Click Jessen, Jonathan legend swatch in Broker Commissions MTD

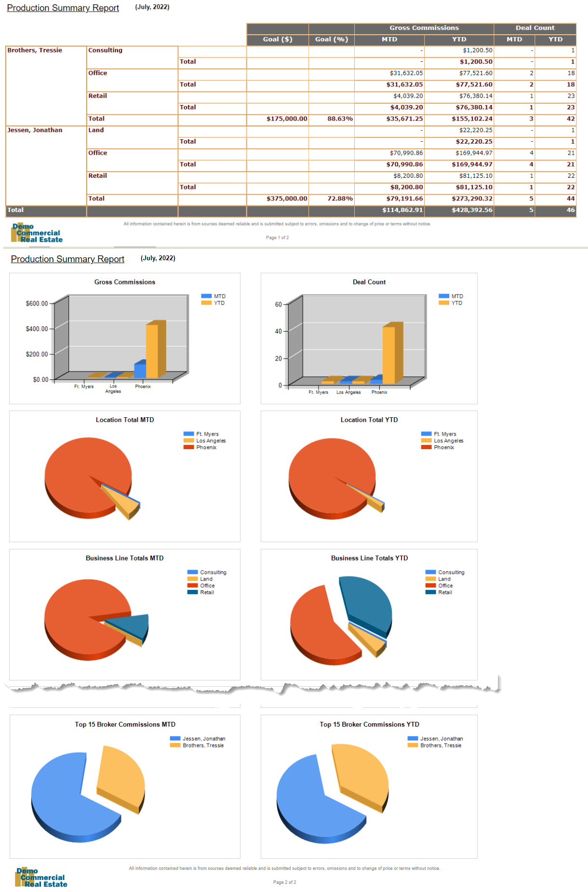(175, 739)
